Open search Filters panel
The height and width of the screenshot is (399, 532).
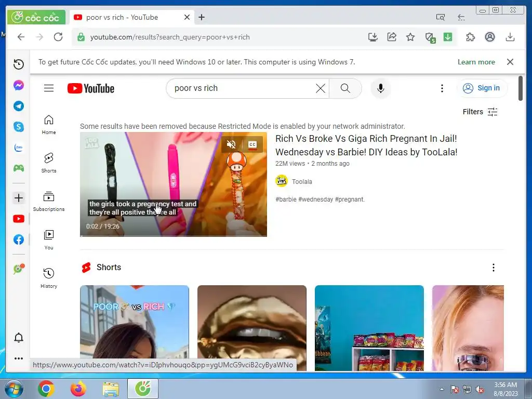coord(480,112)
